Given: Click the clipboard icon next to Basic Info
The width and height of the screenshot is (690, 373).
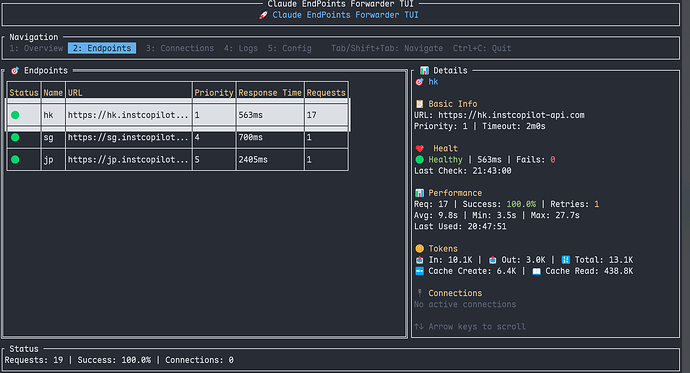Looking at the screenshot, I should pyautogui.click(x=419, y=104).
